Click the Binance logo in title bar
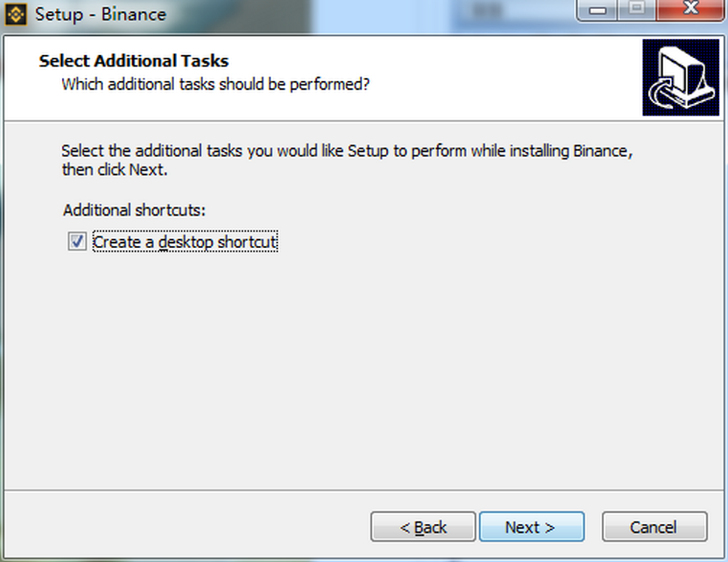Screen dimensions: 728x562 coord(16,15)
